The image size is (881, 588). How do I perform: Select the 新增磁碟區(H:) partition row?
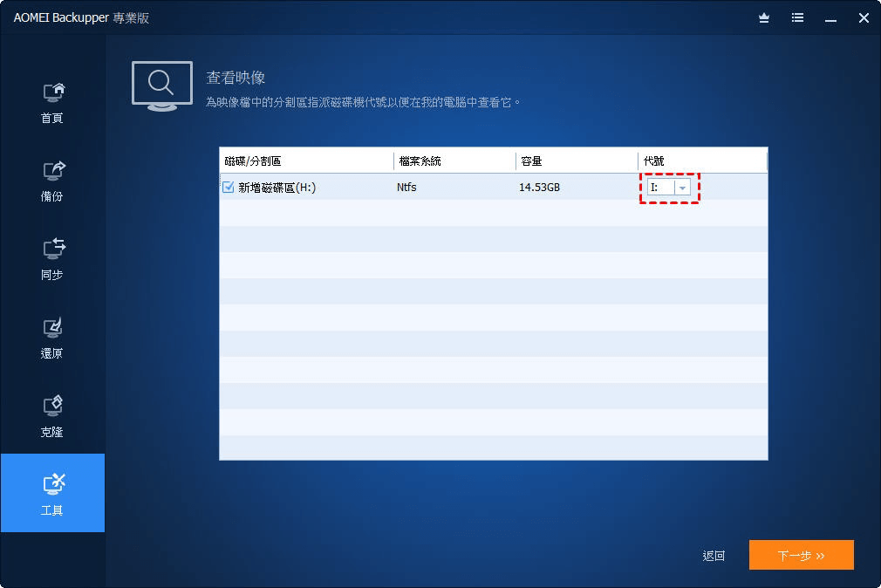(x=494, y=188)
